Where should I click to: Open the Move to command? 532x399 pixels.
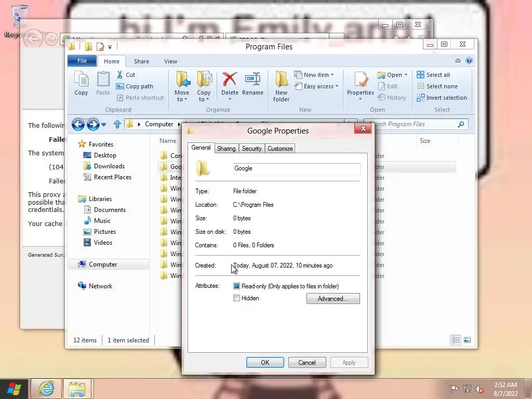tap(182, 87)
